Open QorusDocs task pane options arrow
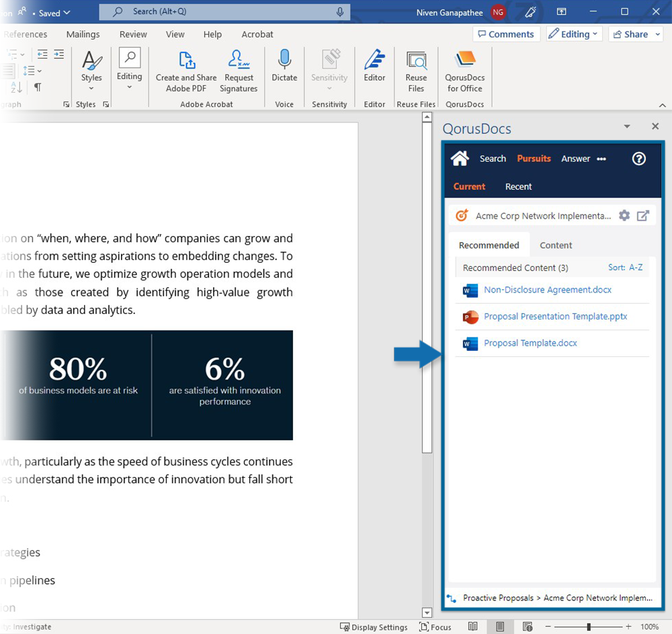This screenshot has width=672, height=634. tap(627, 126)
